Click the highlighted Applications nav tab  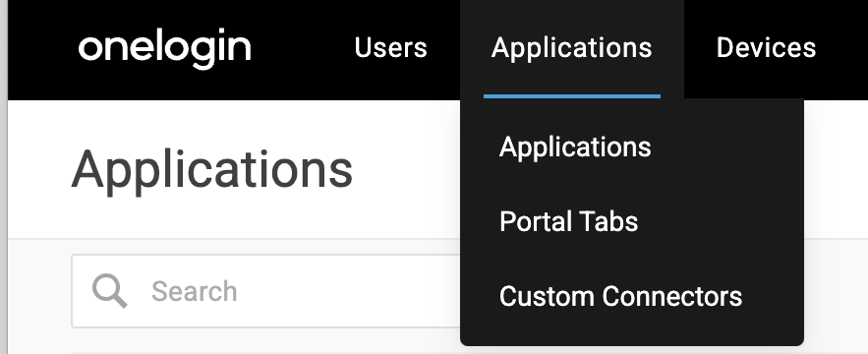click(572, 48)
